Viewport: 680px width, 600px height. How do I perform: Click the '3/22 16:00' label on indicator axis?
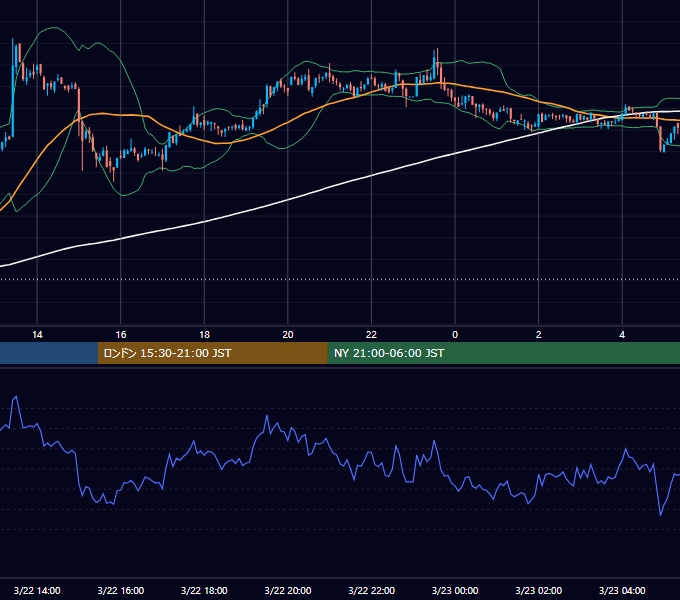[121, 590]
